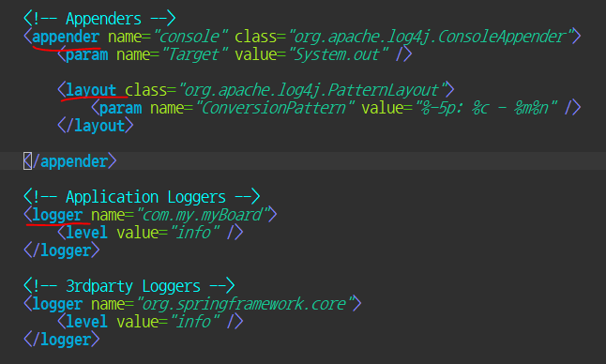This screenshot has width=606, height=364.
Task: Click the "%-5p: %c - %m%n" pattern value
Action: (486, 108)
